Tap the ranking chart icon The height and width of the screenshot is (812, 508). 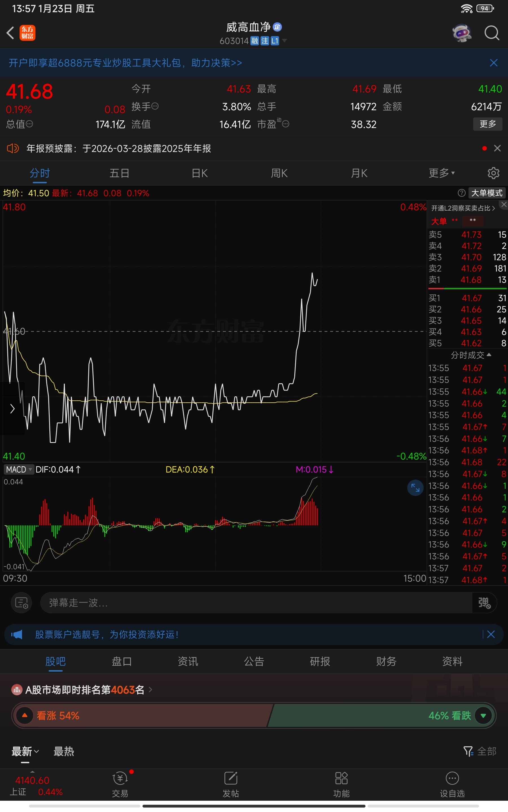(17, 690)
